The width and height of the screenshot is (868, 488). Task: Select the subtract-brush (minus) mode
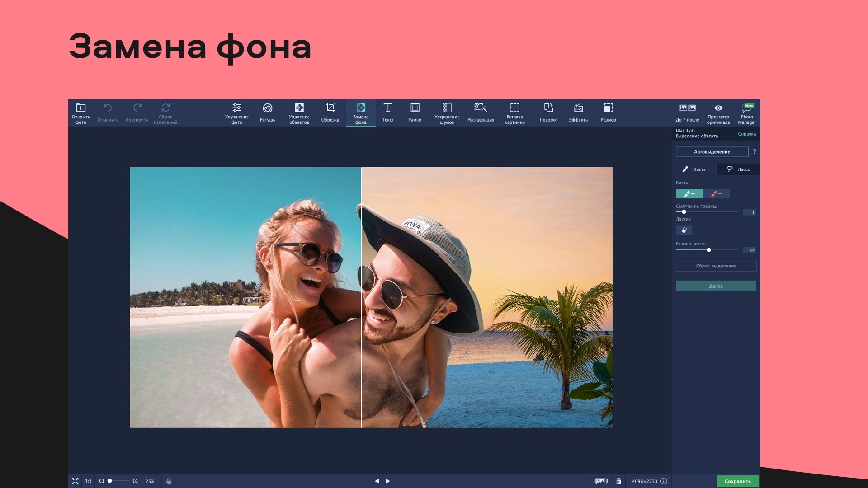(716, 194)
